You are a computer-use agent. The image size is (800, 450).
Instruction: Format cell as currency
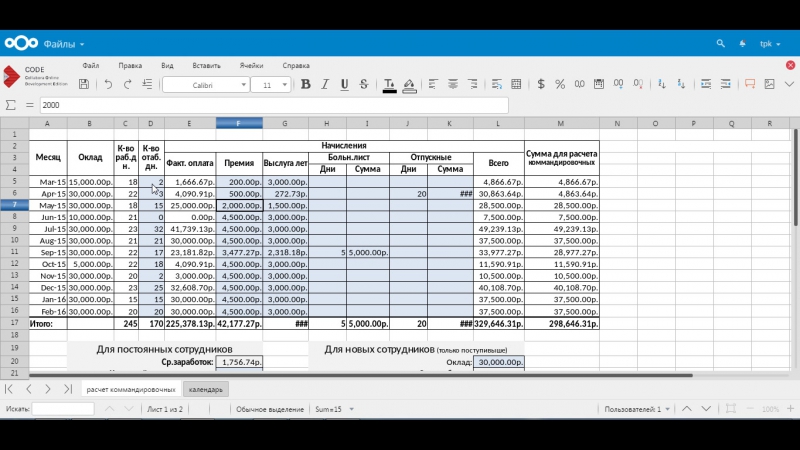coord(541,85)
